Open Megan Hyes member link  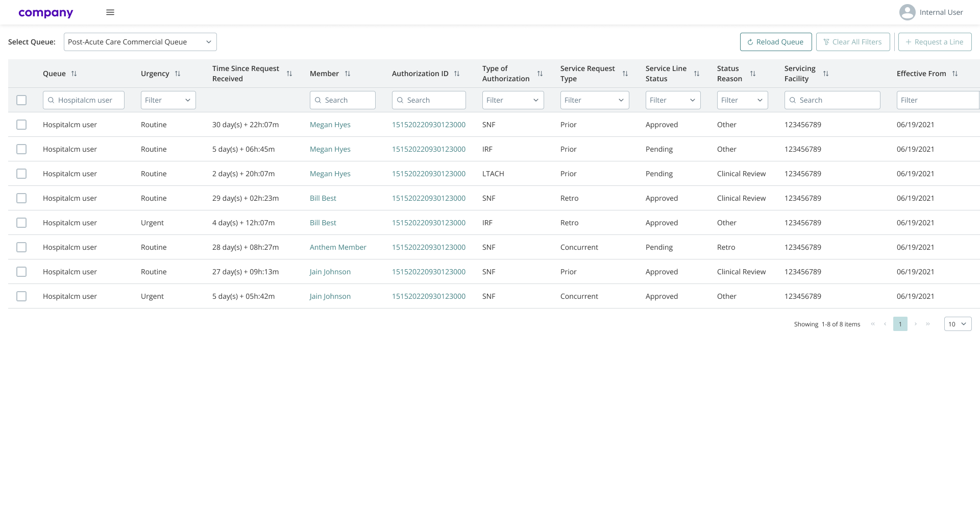click(330, 125)
